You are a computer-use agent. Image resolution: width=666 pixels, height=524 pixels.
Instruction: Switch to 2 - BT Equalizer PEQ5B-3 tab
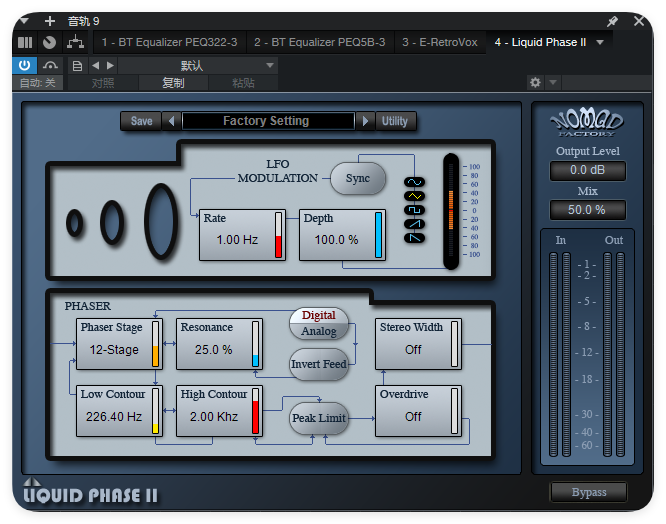point(320,42)
